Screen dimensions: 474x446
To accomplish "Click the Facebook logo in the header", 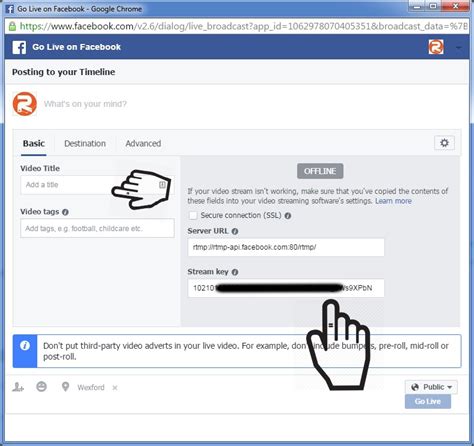I will click(x=19, y=47).
